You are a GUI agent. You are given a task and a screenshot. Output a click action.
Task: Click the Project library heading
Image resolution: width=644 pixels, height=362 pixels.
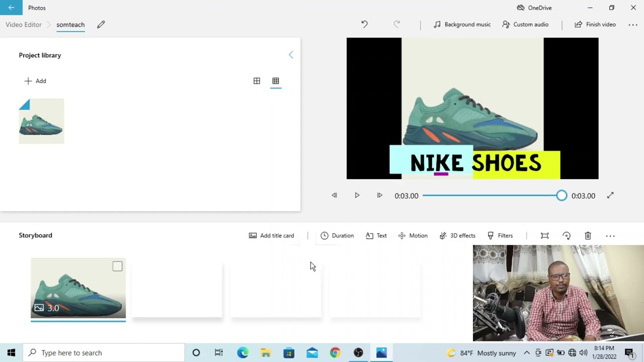tap(40, 55)
